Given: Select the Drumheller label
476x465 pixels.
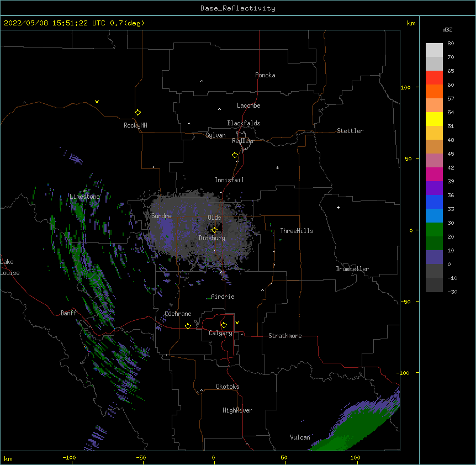Looking at the screenshot, I should click(352, 269).
